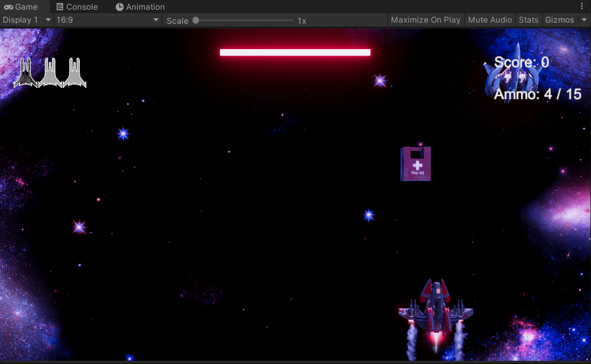Click the Scale label
Screen dimensions: 591x364
click(177, 20)
